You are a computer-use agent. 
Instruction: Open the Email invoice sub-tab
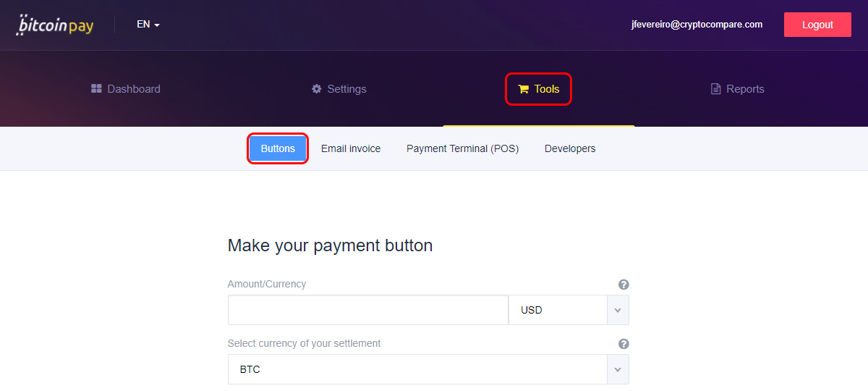pyautogui.click(x=351, y=148)
